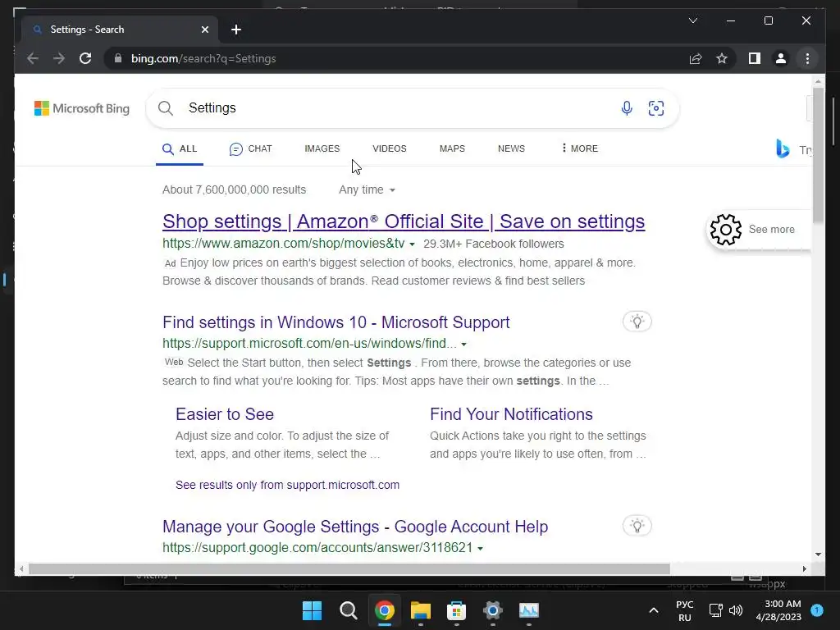Open Shop settings Amazon Official Site link

click(x=404, y=221)
